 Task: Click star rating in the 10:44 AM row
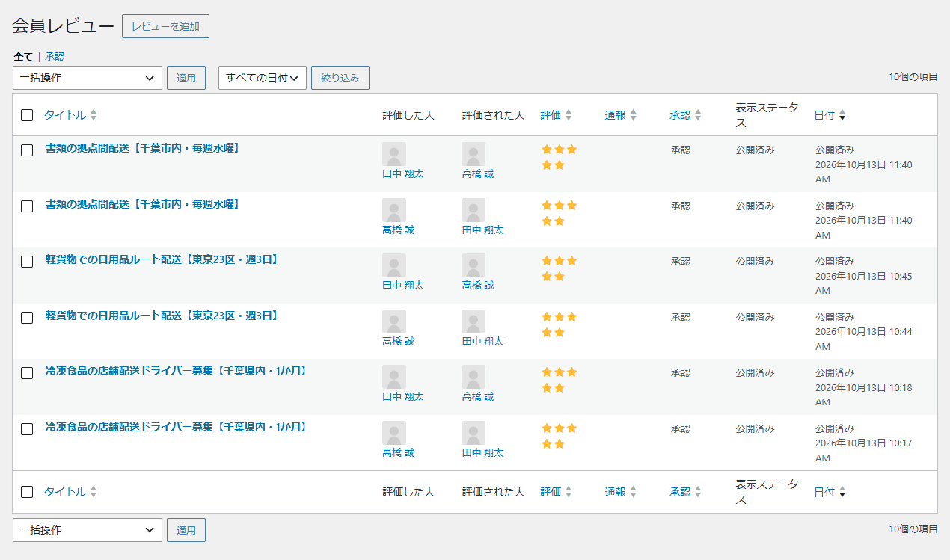tap(559, 324)
